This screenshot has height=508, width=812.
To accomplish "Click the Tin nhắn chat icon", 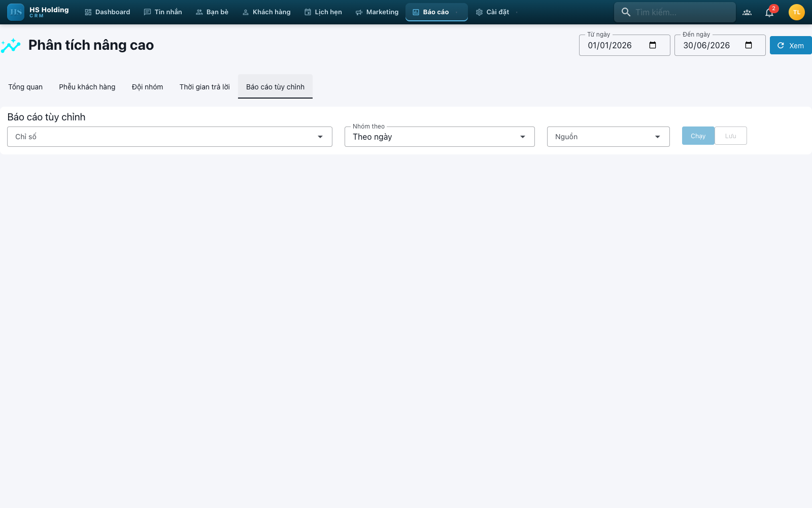I will click(x=147, y=12).
